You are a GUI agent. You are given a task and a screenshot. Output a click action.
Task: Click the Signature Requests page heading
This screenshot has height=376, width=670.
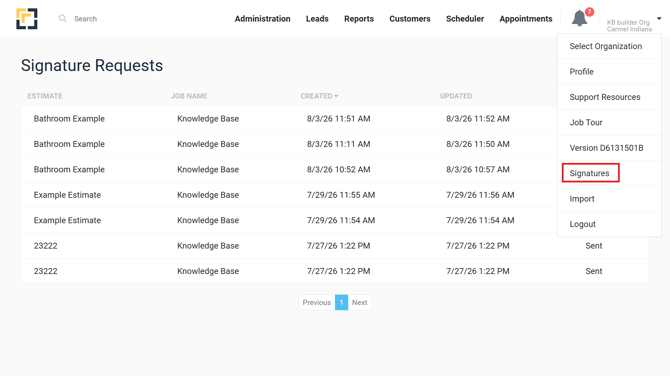pyautogui.click(x=92, y=65)
